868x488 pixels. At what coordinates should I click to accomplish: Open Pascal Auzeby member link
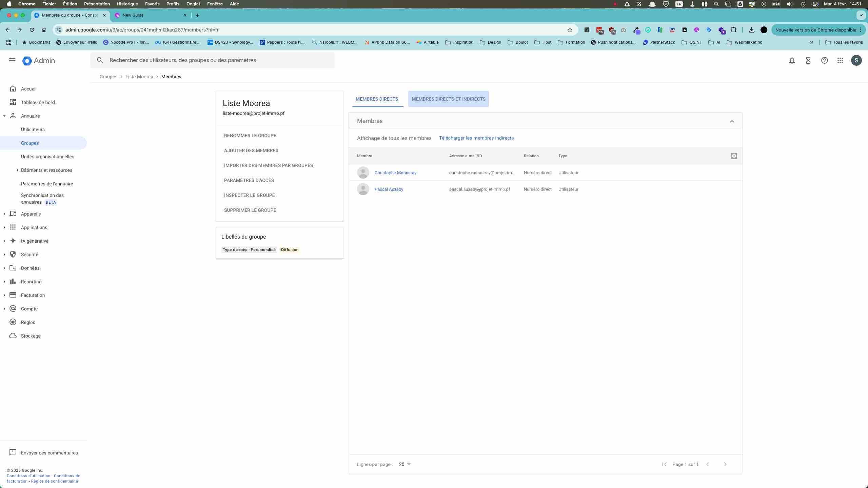(389, 189)
